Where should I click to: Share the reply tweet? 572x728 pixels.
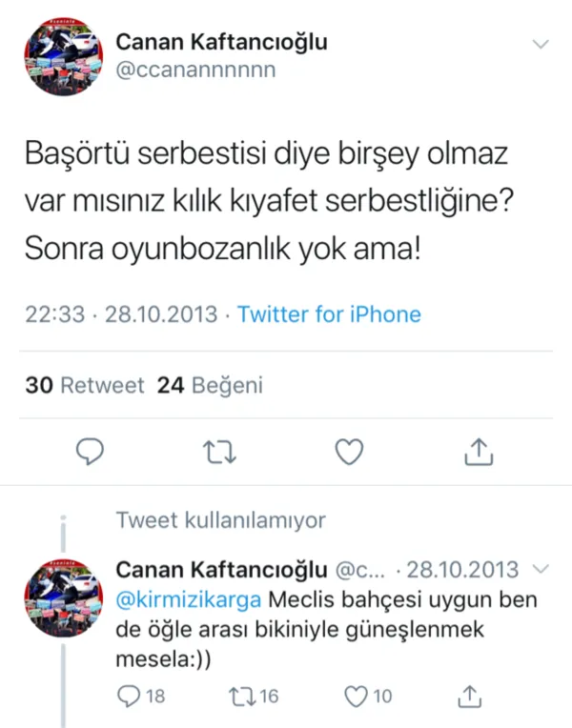click(x=468, y=696)
